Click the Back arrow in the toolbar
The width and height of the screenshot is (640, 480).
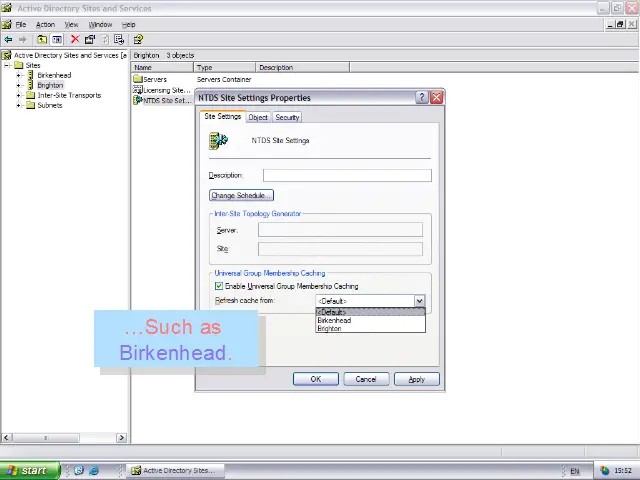(x=8, y=40)
